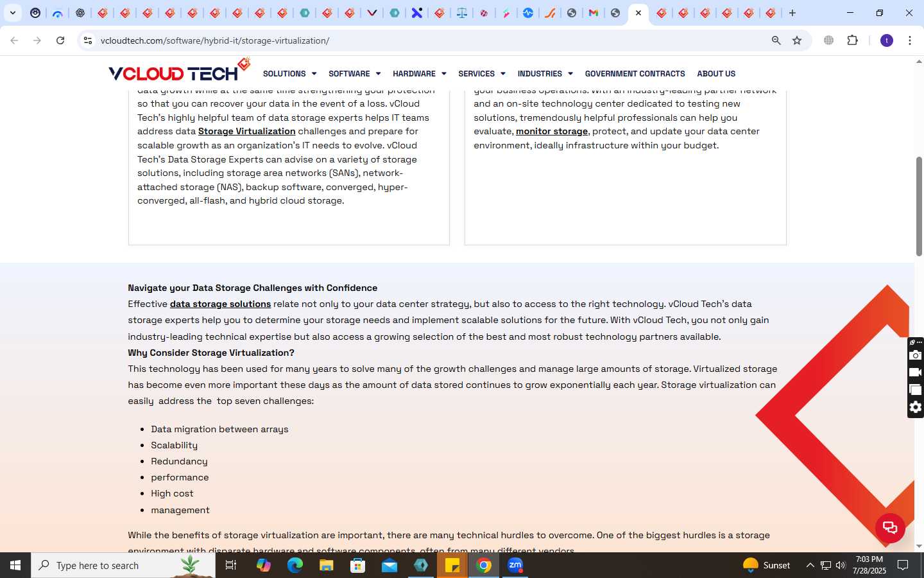924x578 pixels.
Task: Open Government Contracts page
Action: click(635, 74)
